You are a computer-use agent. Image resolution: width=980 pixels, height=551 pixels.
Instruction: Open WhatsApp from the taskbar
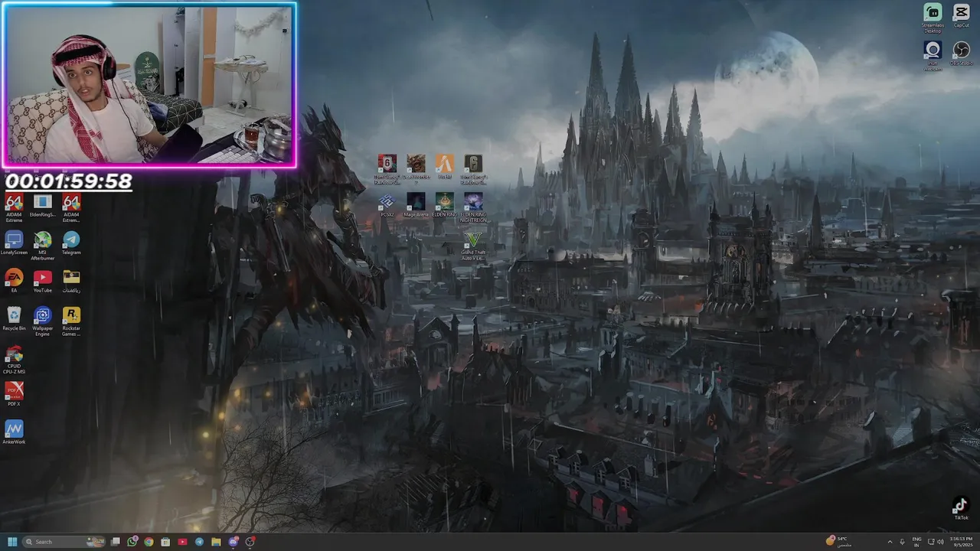132,542
